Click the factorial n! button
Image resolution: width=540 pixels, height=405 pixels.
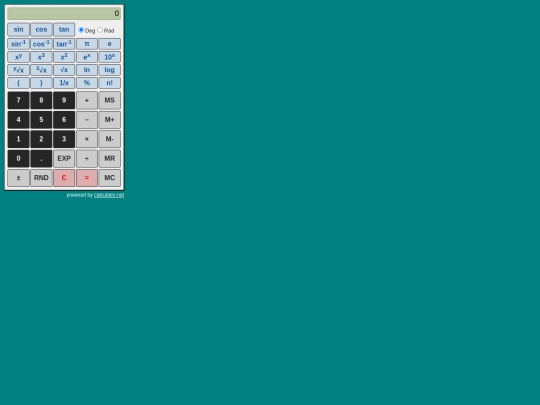pos(110,83)
